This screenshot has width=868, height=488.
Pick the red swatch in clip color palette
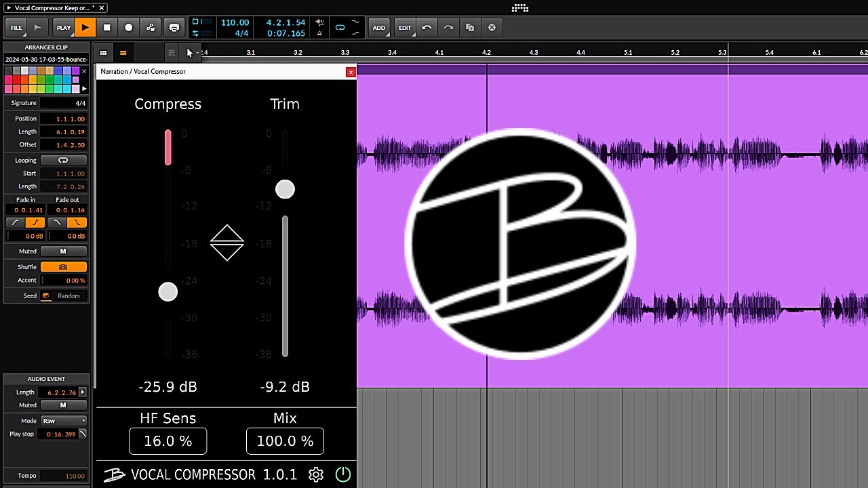click(x=16, y=80)
